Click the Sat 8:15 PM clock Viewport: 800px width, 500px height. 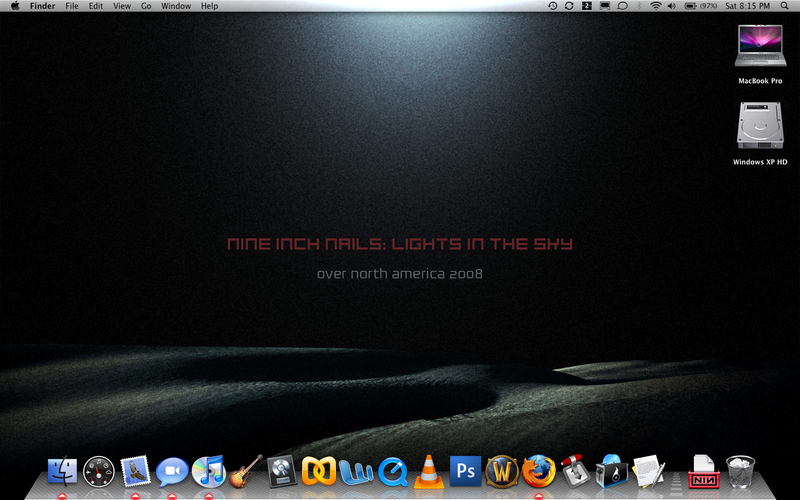(747, 6)
